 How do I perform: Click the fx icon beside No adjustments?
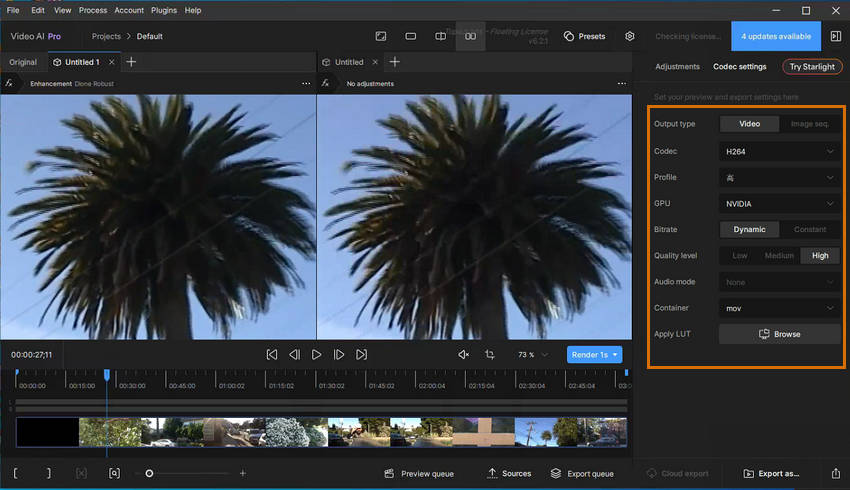coord(325,83)
